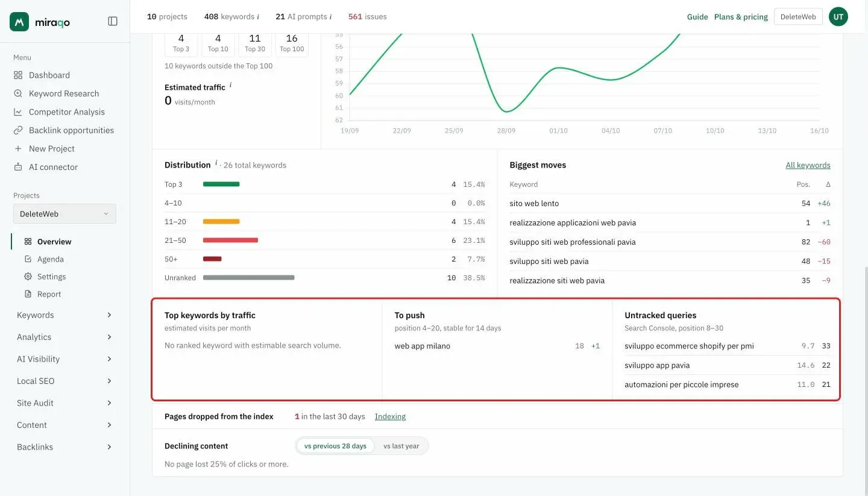Click the Competitor Analysis chart icon
This screenshot has height=496, width=868.
tap(18, 112)
